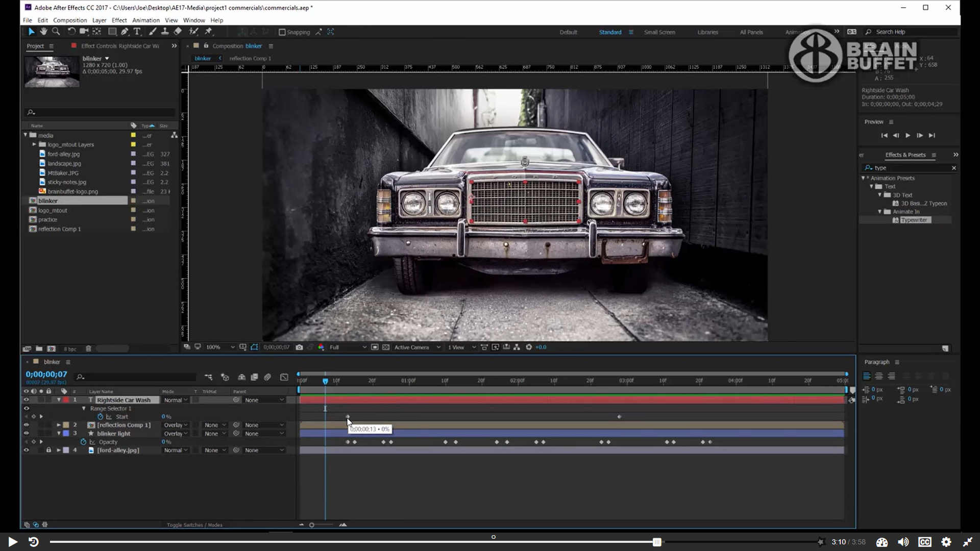This screenshot has width=980, height=551.
Task: Play the composition preview
Action: tap(908, 136)
